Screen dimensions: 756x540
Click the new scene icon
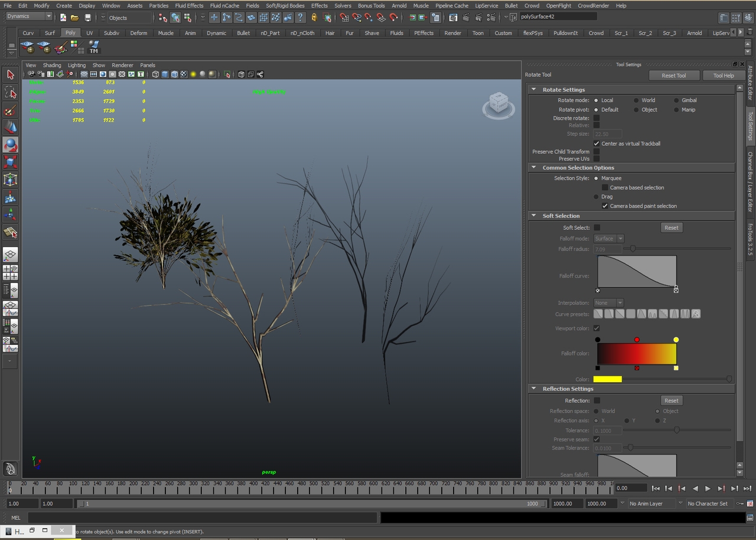(63, 18)
